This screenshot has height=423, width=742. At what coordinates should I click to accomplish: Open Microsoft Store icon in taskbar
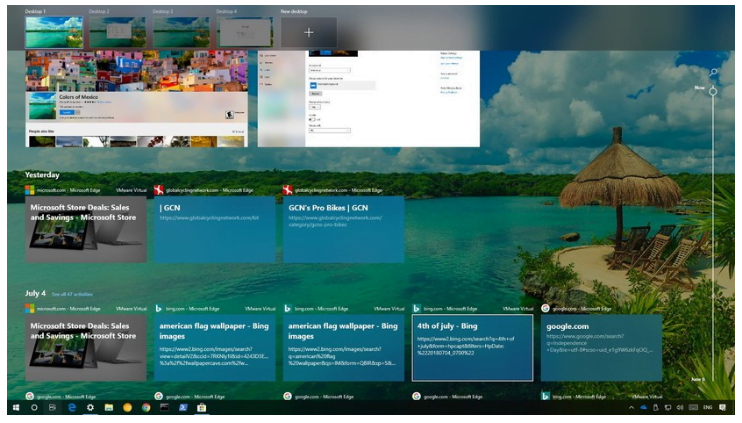(x=202, y=408)
